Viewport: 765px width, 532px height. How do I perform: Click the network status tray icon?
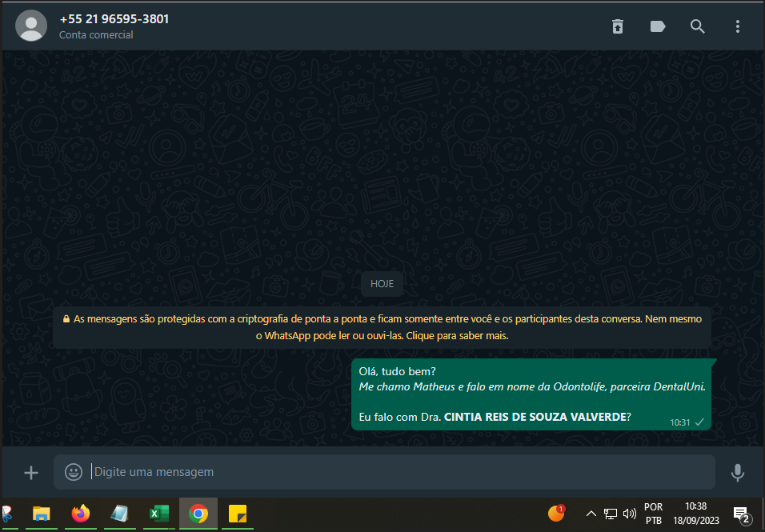(x=611, y=514)
